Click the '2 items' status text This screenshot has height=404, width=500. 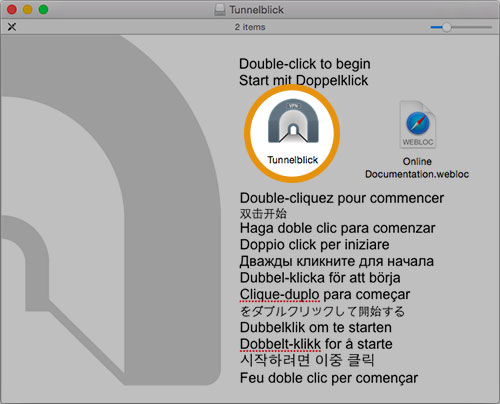pyautogui.click(x=250, y=27)
